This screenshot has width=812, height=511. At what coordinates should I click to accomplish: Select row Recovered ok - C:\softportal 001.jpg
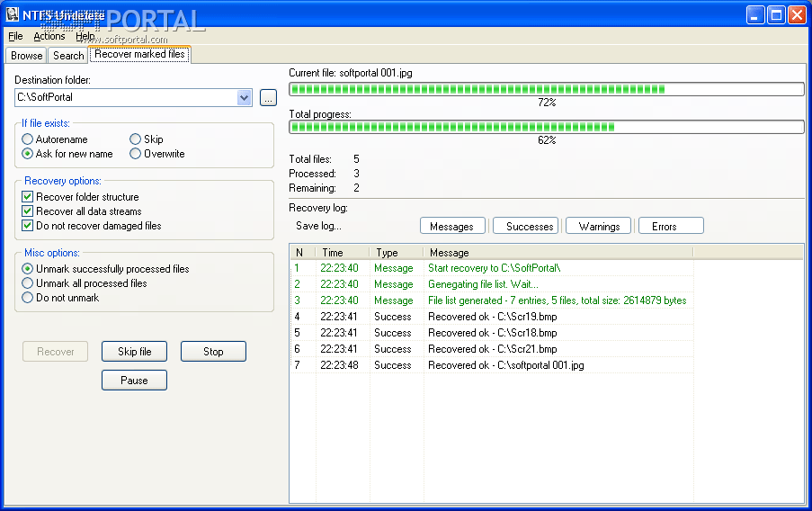click(492, 365)
